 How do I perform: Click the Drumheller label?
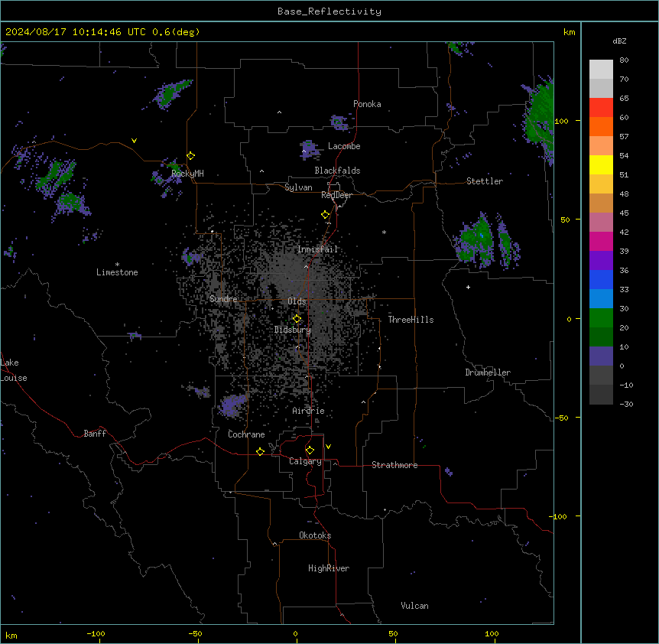(x=488, y=372)
